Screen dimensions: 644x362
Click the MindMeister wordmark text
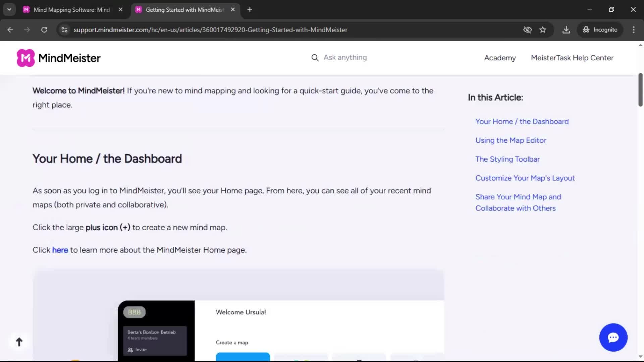[69, 58]
